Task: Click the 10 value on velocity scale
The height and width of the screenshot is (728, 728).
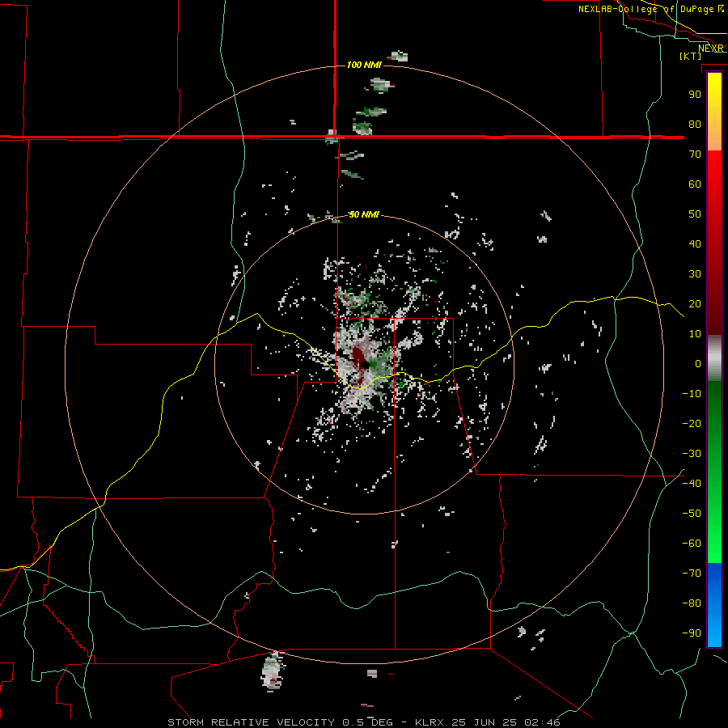Action: 695,334
